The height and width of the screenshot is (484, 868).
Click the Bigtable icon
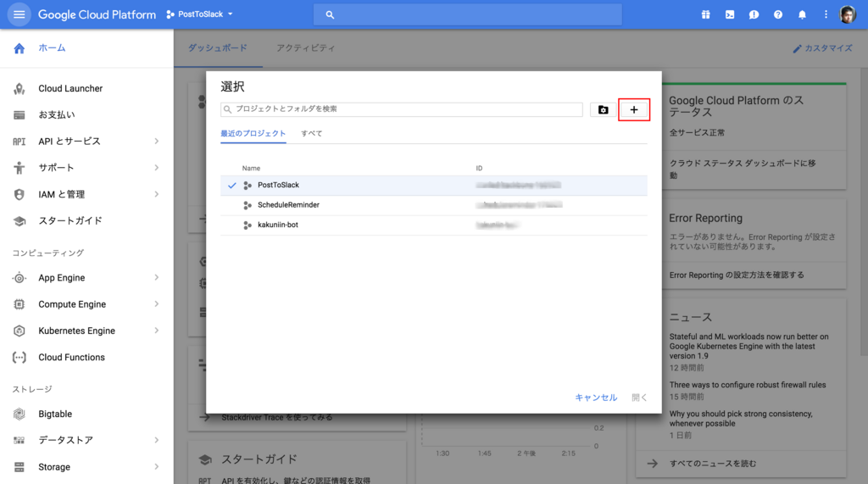[19, 414]
